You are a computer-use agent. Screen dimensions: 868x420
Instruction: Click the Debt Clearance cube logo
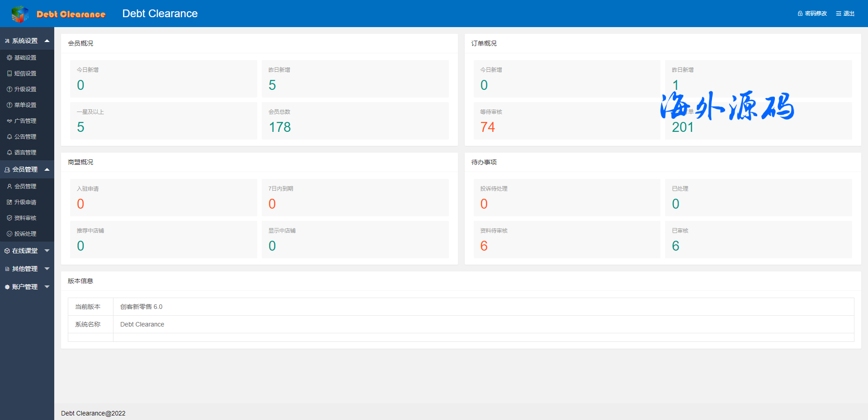tap(20, 14)
